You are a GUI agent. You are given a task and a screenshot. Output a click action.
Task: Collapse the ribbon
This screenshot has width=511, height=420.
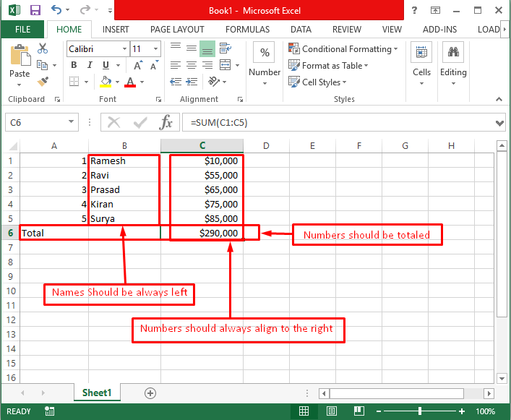pos(499,99)
